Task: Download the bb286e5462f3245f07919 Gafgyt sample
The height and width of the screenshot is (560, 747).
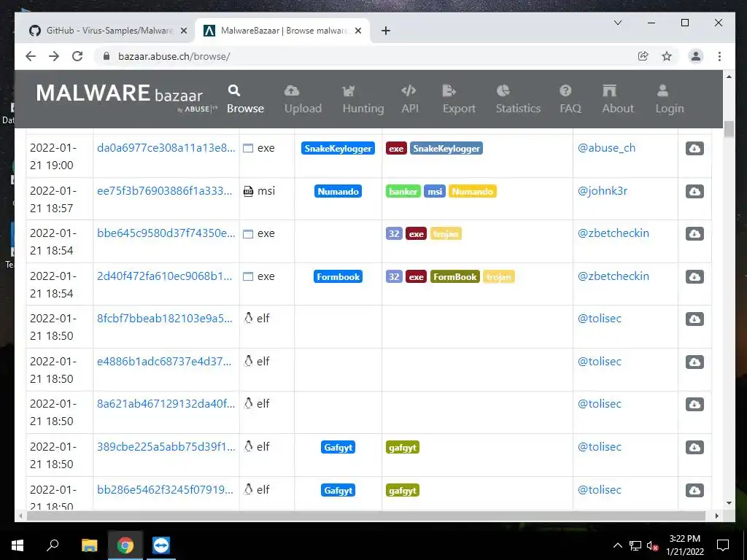Action: coord(694,490)
